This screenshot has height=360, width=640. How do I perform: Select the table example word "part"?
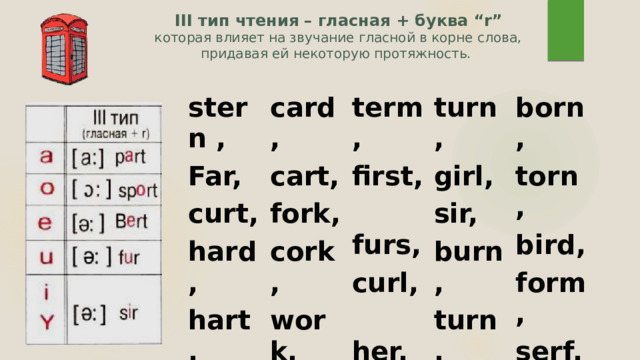pos(130,158)
